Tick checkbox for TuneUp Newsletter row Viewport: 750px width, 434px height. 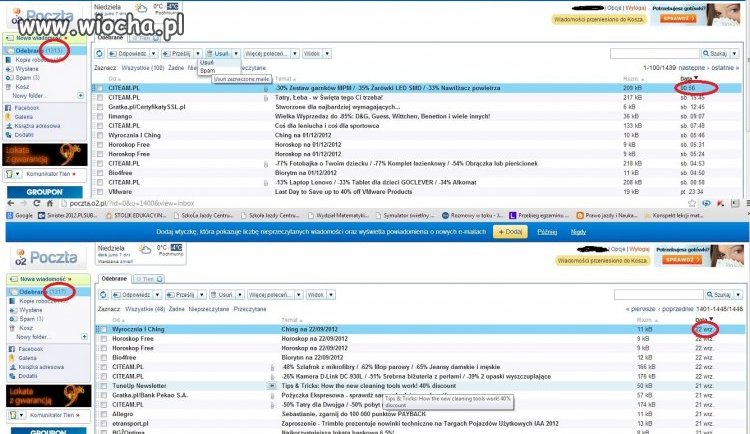104,386
